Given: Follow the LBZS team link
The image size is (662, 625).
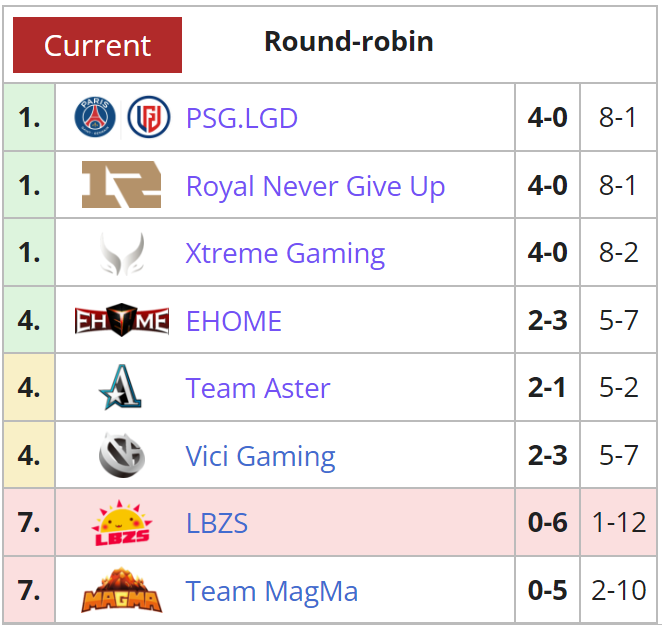Looking at the screenshot, I should click(x=217, y=523).
